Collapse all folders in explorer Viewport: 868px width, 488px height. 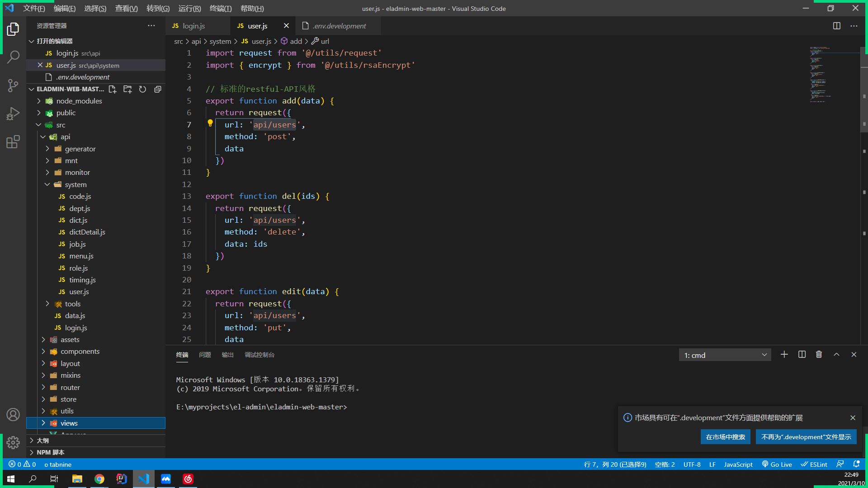[x=158, y=89]
